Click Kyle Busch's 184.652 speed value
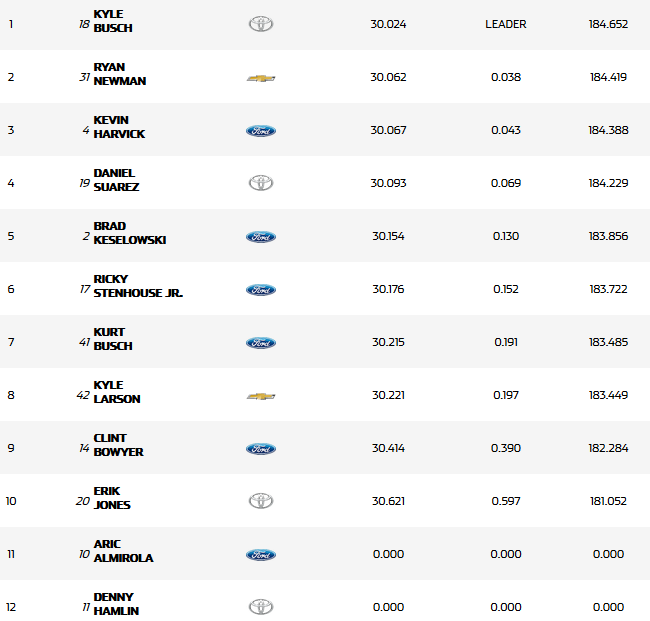This screenshot has height=621, width=650. pos(608,24)
